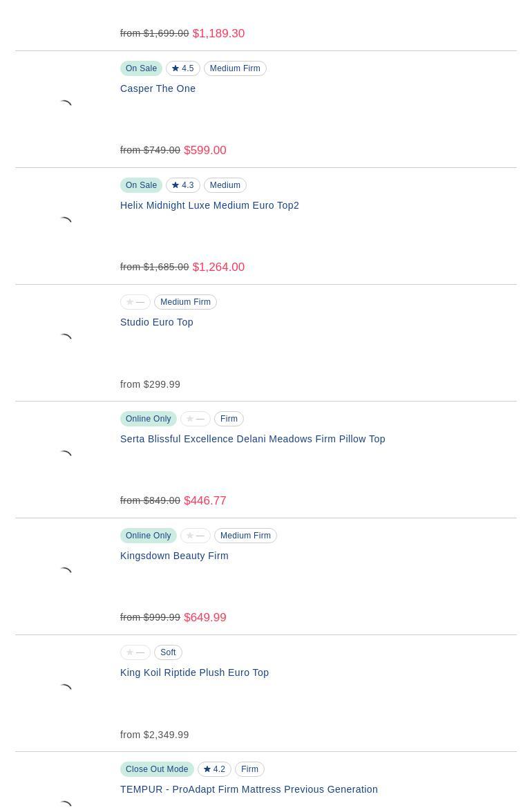Open Serta Blissful Excellence Delani Meadows link

[x=252, y=439]
